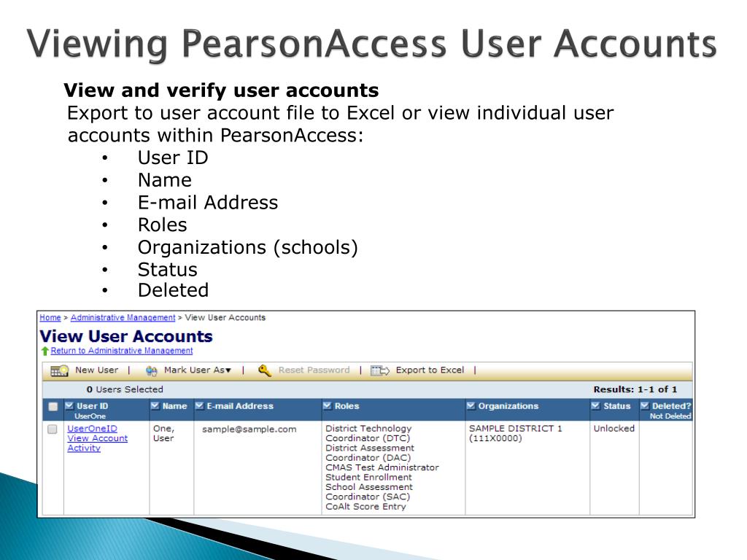Open the UserOneID account link
This screenshot has height=560, width=747.
point(92,429)
